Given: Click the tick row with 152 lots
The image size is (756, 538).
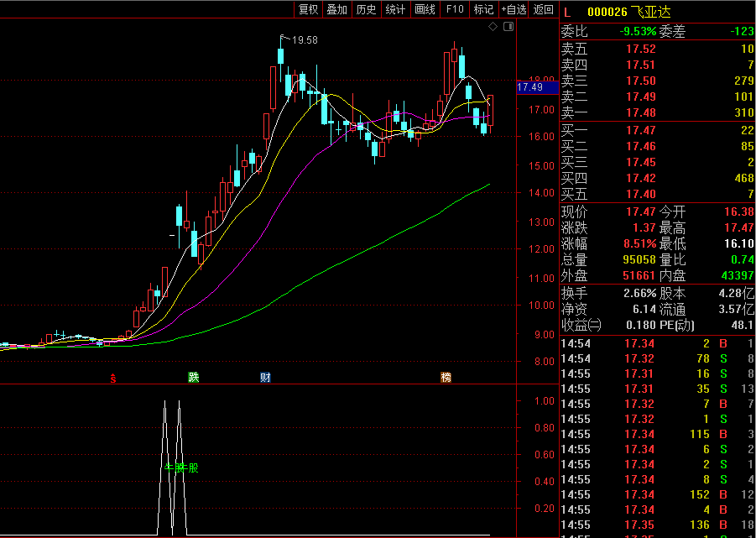Looking at the screenshot, I should click(658, 494).
